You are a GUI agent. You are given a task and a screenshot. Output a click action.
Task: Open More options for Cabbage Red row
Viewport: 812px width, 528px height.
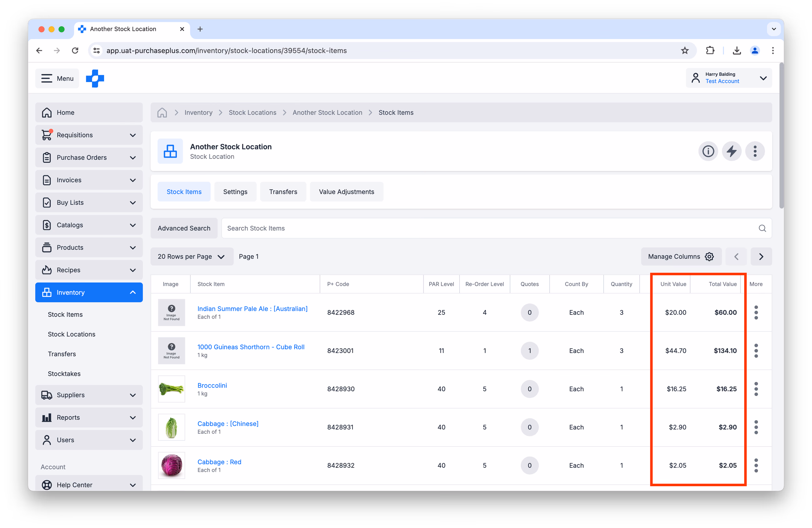[756, 466]
